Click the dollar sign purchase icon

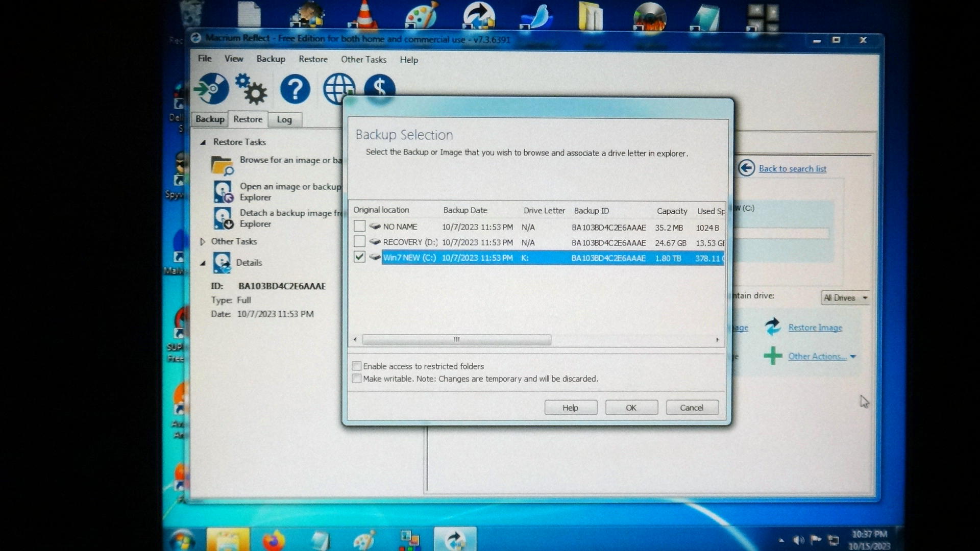click(x=380, y=87)
